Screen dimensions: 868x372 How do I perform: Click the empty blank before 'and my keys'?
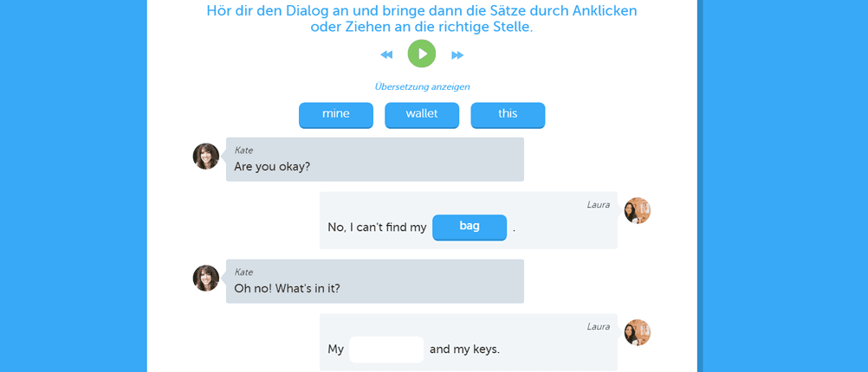386,350
